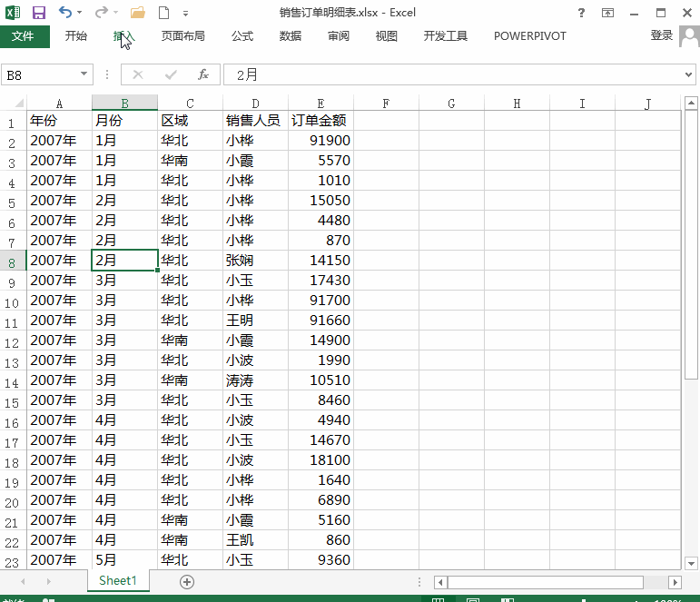This screenshot has width=700, height=602.
Task: Click the Insert Function fx icon
Action: point(203,74)
